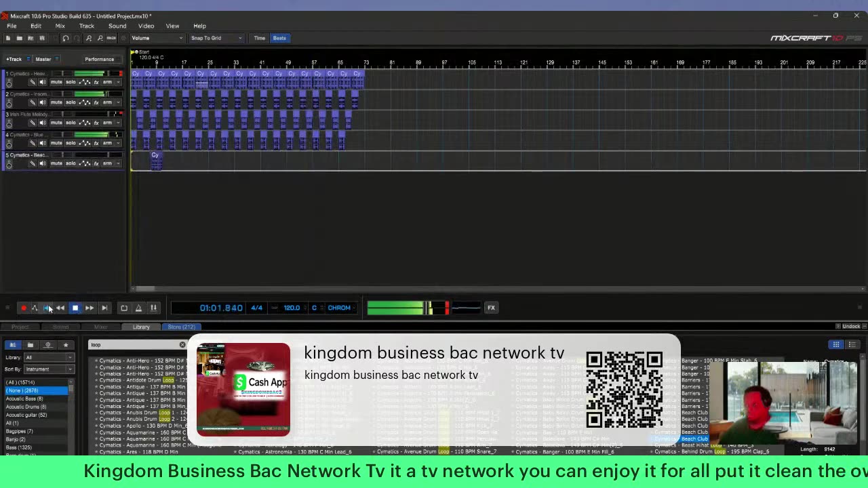Toggle the loop mode icon in the transport
This screenshot has width=868, height=488.
pyautogui.click(x=124, y=308)
